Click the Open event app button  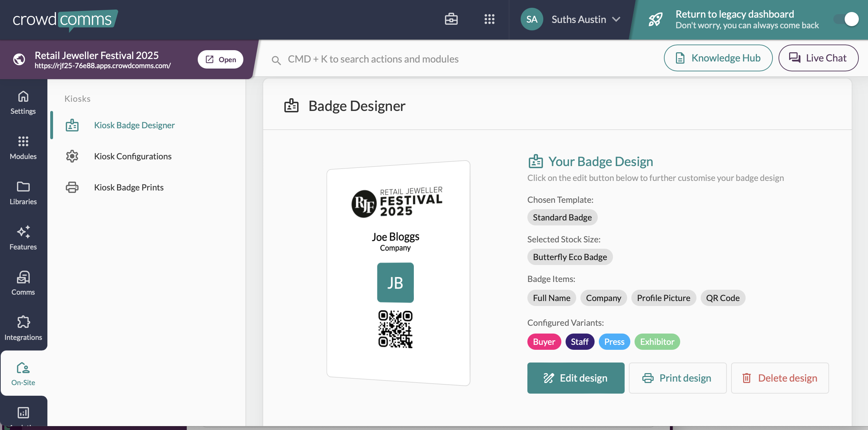coord(220,59)
